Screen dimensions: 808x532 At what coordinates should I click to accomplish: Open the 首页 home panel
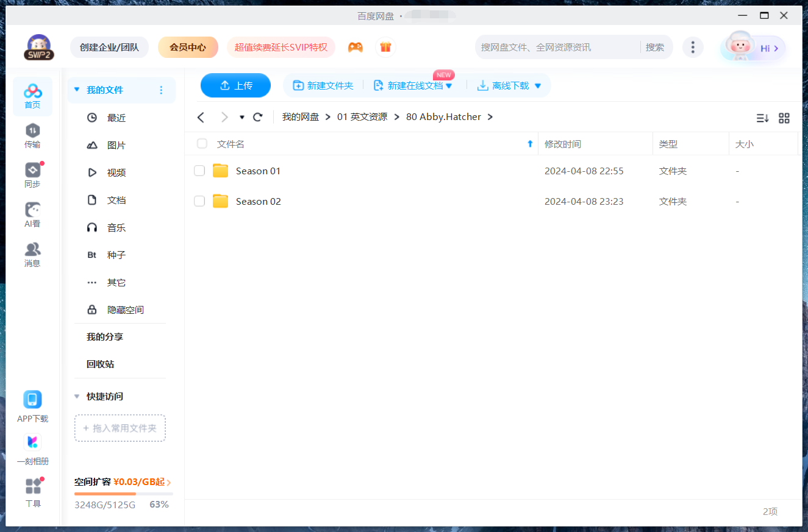tap(32, 96)
